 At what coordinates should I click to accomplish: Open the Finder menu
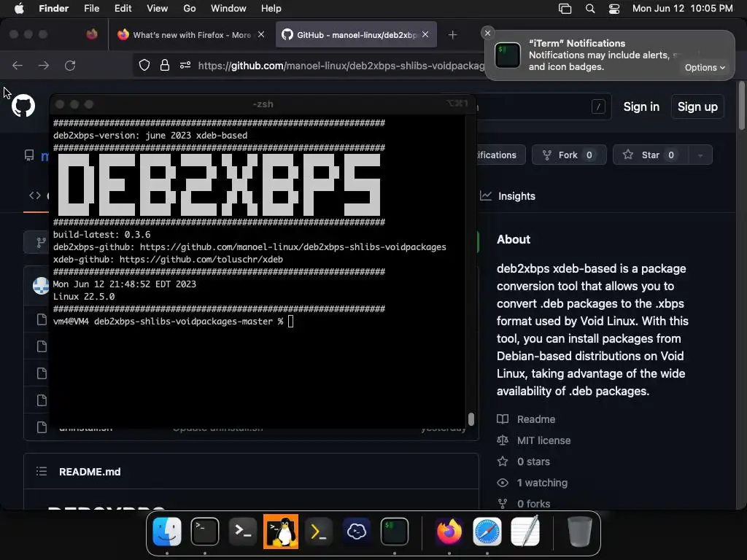(53, 9)
